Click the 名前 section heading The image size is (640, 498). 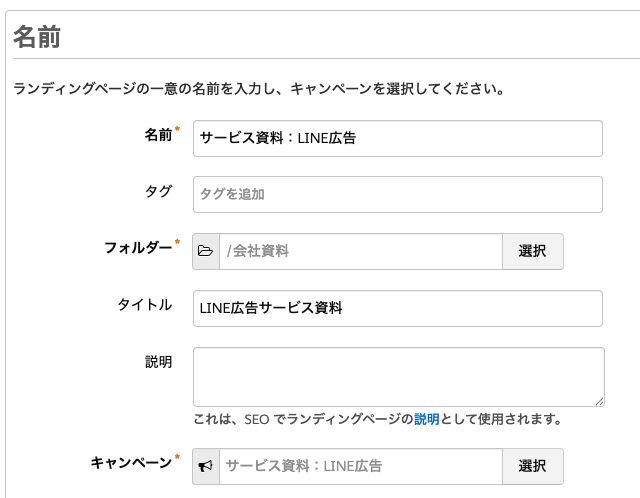point(37,37)
